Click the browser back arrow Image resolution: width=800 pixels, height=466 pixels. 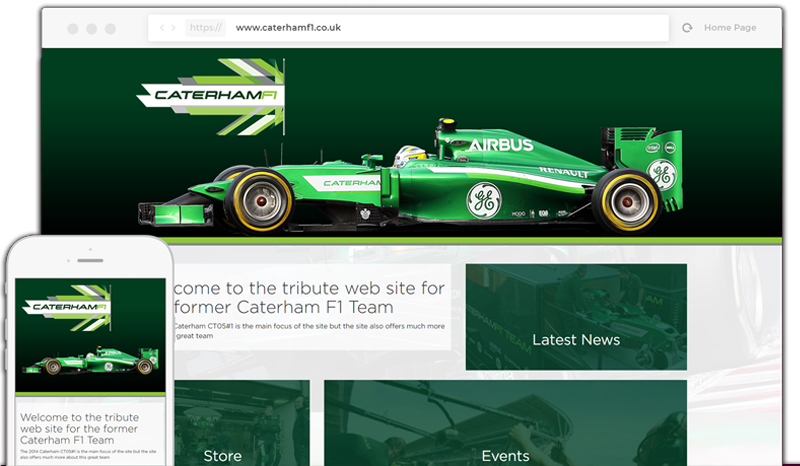coord(162,28)
